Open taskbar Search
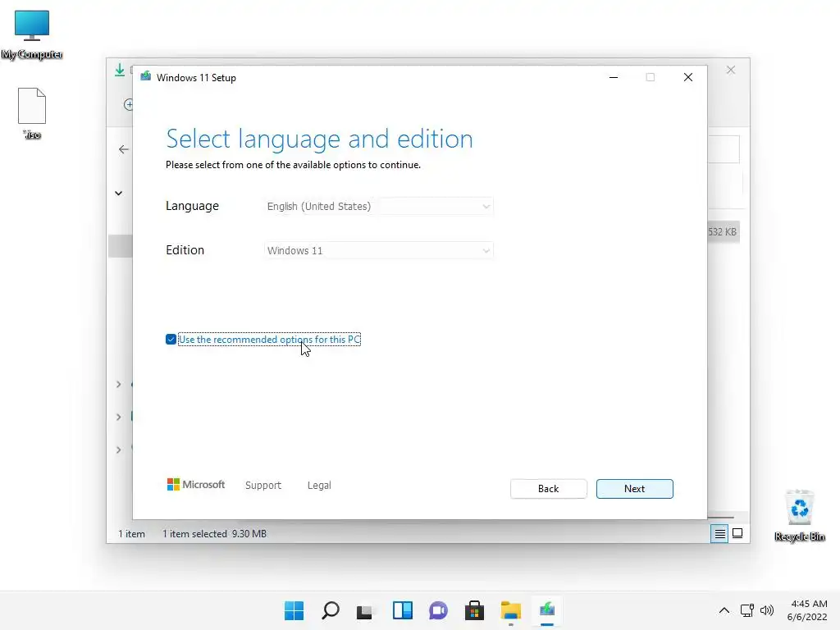 (x=330, y=610)
